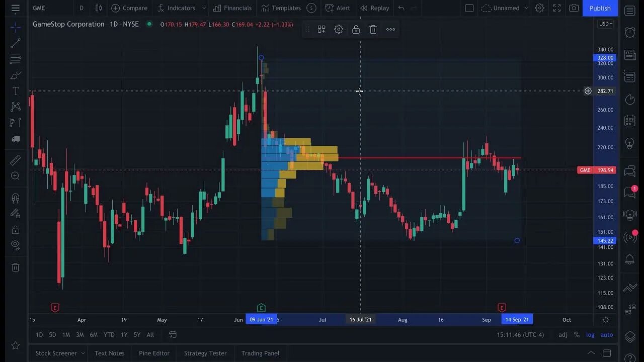The width and height of the screenshot is (644, 362).
Task: Open the go to date calendar
Action: coord(173,335)
